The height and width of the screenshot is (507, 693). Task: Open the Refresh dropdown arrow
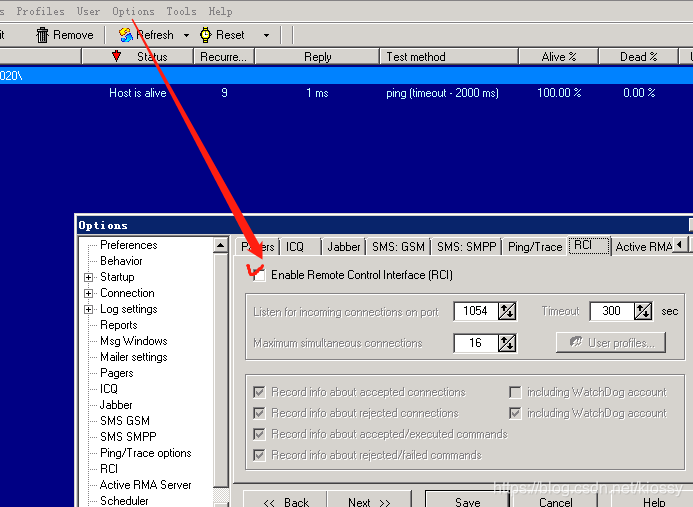pos(186,35)
